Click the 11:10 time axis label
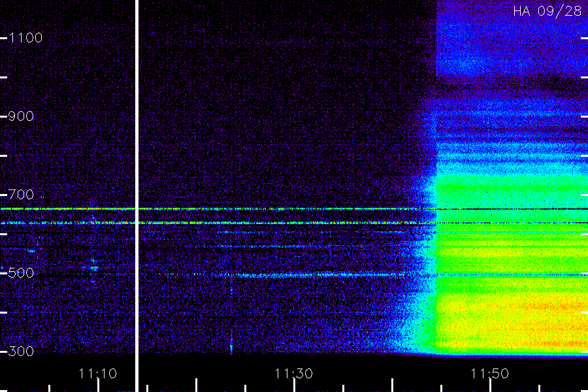This screenshot has width=588, height=392. (97, 374)
